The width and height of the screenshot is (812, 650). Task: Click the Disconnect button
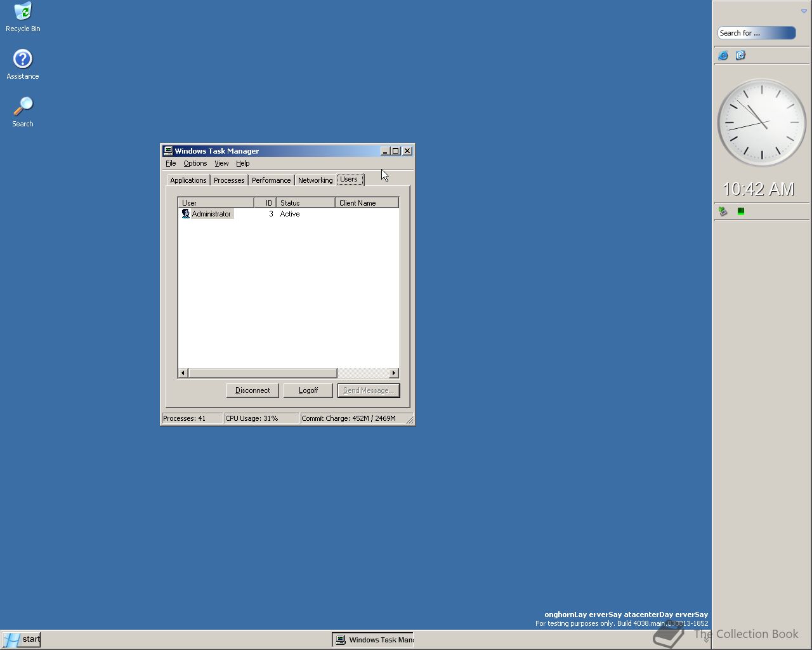pyautogui.click(x=252, y=390)
